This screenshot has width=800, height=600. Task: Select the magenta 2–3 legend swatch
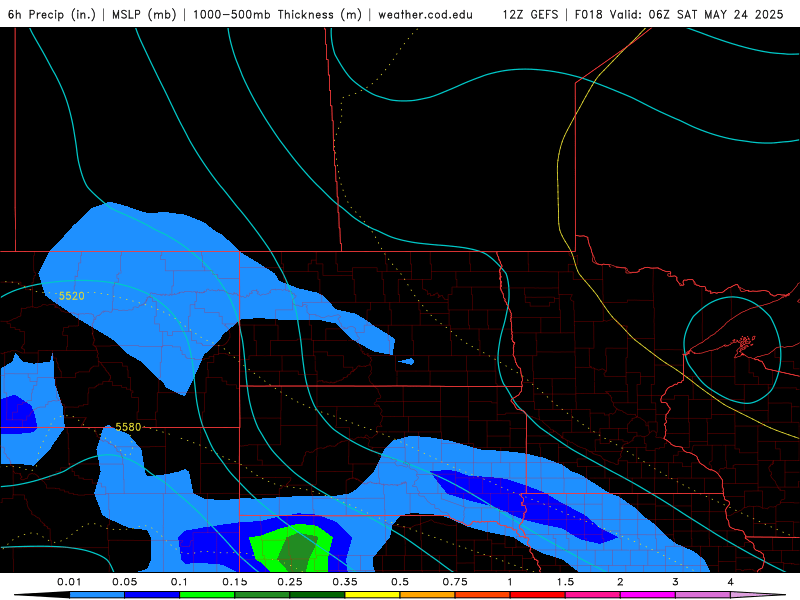pyautogui.click(x=648, y=595)
